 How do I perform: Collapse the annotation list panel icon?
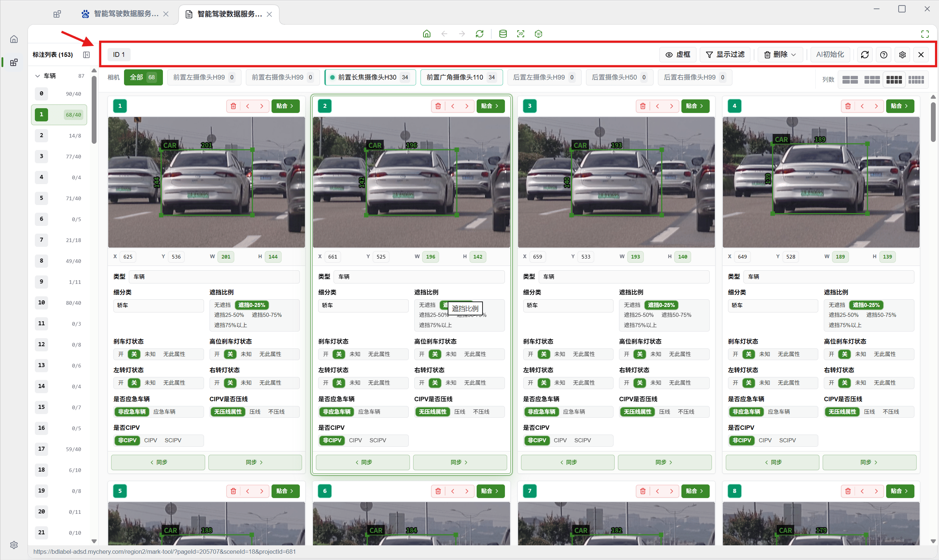[87, 55]
